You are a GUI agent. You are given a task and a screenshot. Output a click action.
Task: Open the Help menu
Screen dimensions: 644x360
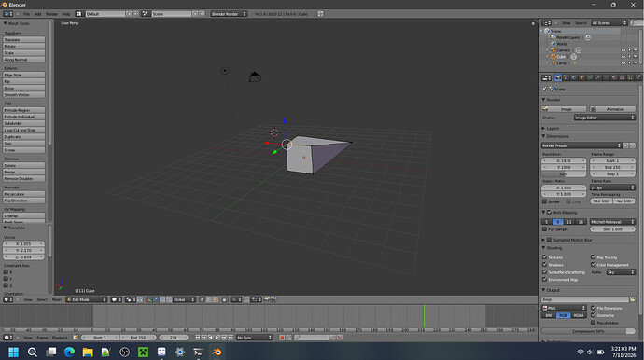click(x=66, y=14)
